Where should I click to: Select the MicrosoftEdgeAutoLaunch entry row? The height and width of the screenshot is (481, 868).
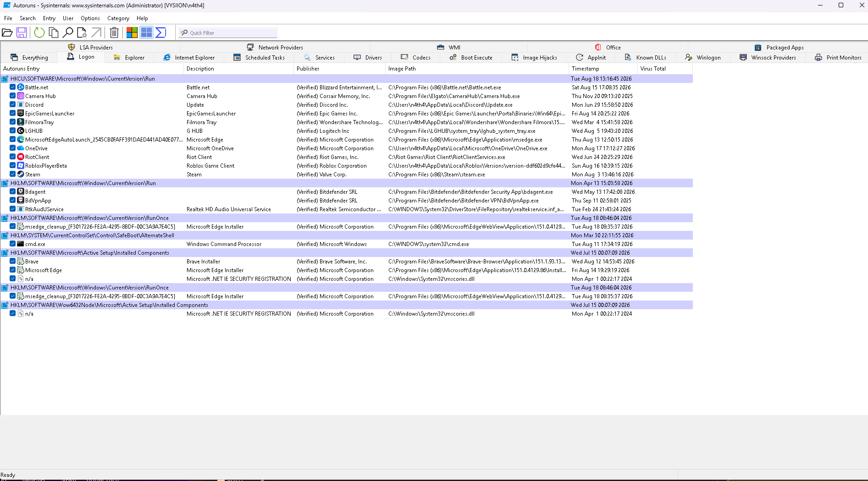(347, 140)
